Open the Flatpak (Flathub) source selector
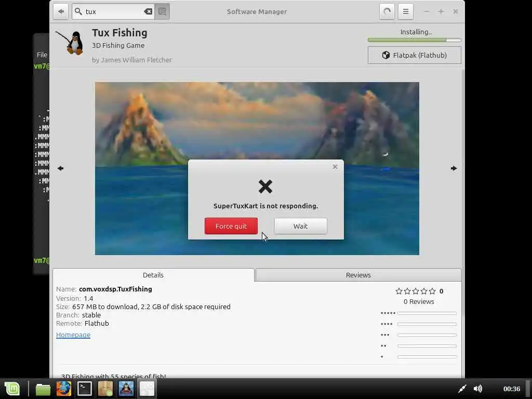Image resolution: width=532 pixels, height=399 pixels. [x=414, y=55]
